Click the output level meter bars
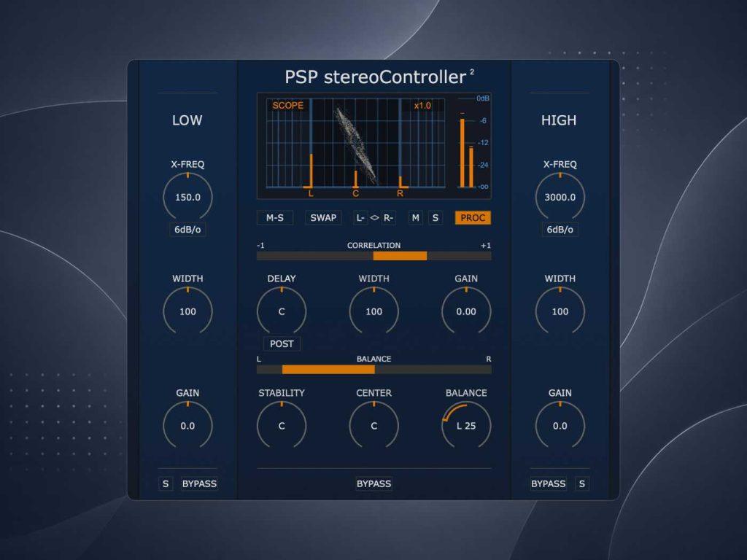The width and height of the screenshot is (747, 560). point(466,150)
